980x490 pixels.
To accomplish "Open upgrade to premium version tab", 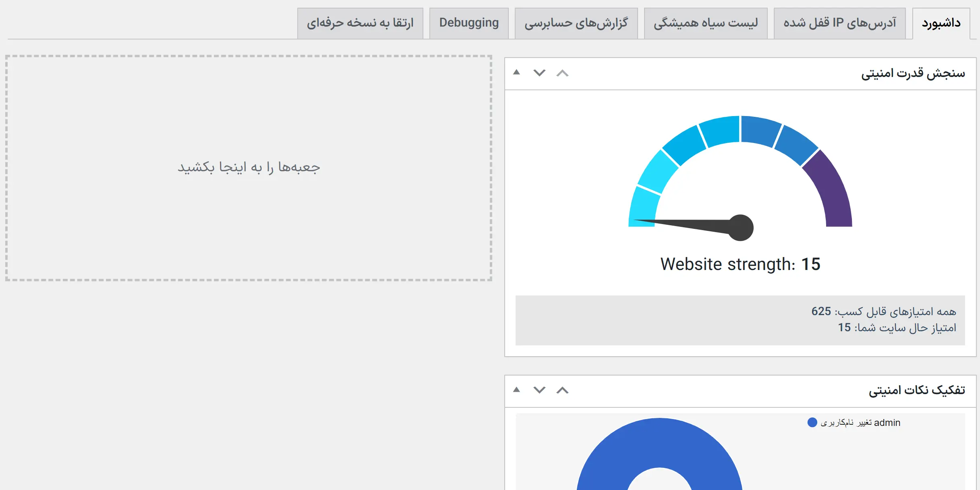I will coord(360,23).
